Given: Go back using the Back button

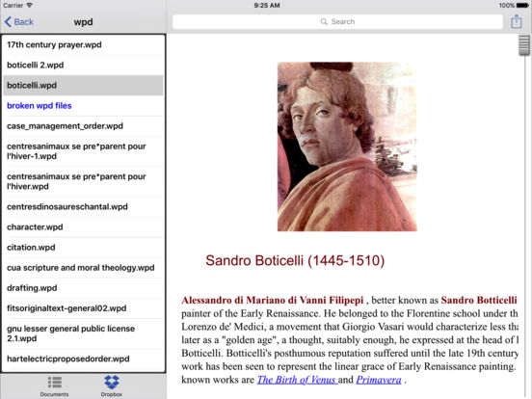Looking at the screenshot, I should pyautogui.click(x=19, y=22).
